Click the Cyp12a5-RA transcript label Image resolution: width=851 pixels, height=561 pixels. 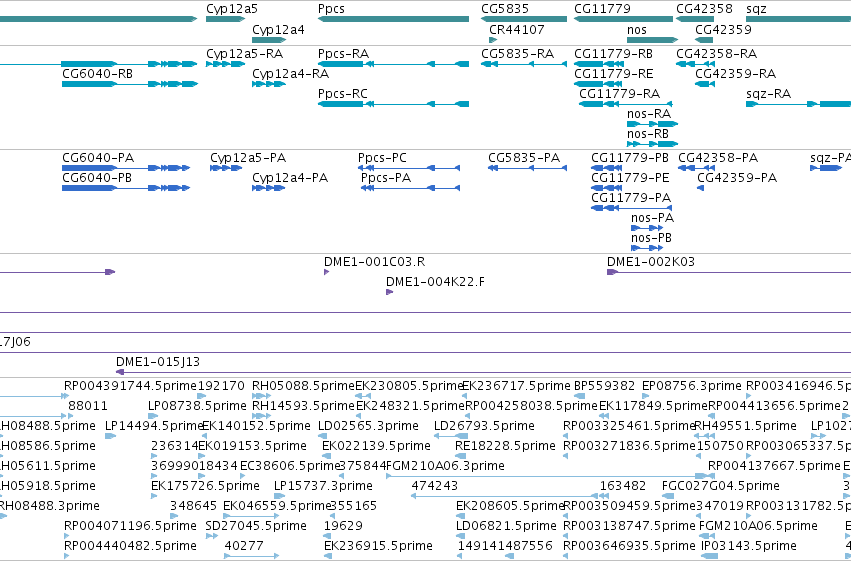pos(244,54)
